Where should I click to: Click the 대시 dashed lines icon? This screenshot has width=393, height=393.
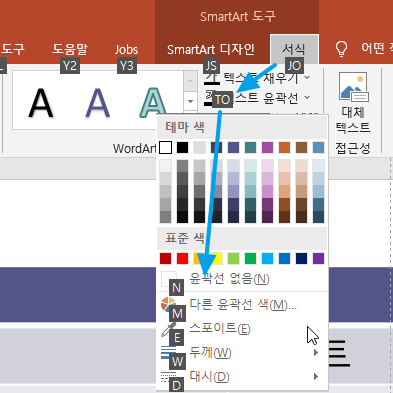pyautogui.click(x=168, y=376)
